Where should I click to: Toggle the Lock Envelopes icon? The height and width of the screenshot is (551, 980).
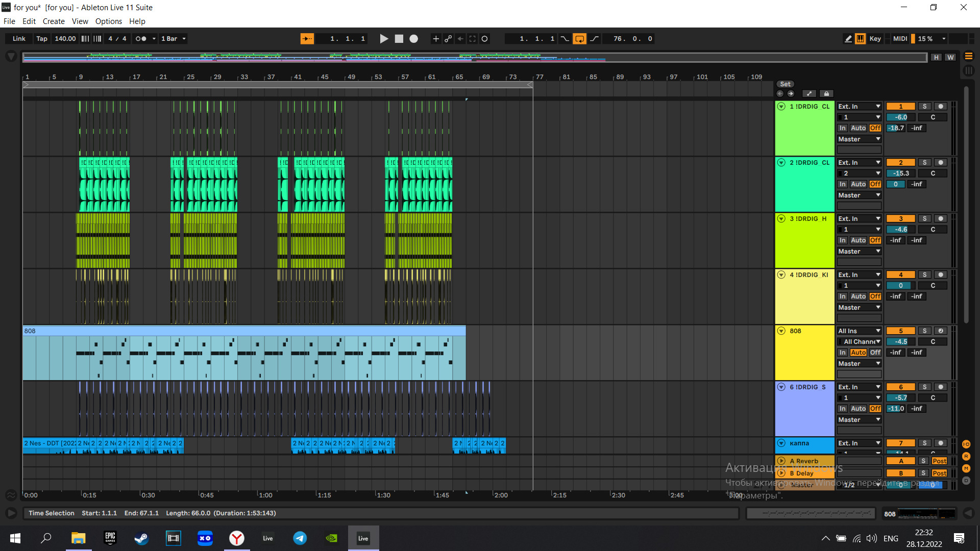pos(826,93)
